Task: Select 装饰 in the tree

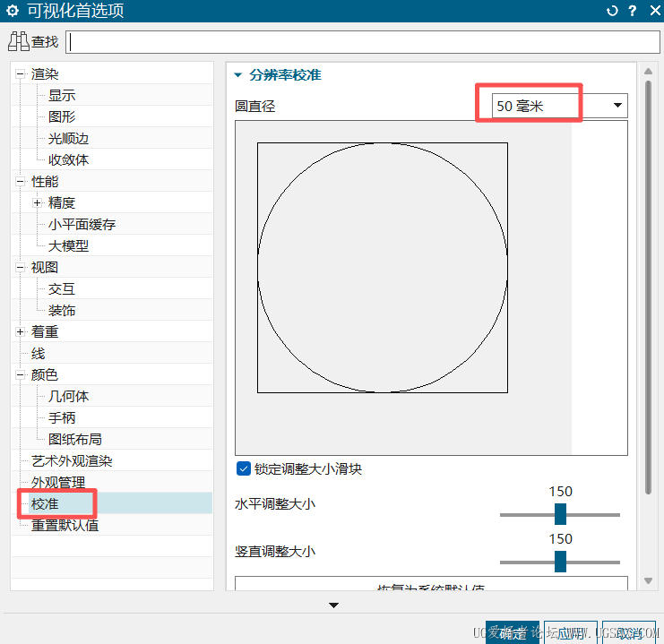Action: point(62,311)
